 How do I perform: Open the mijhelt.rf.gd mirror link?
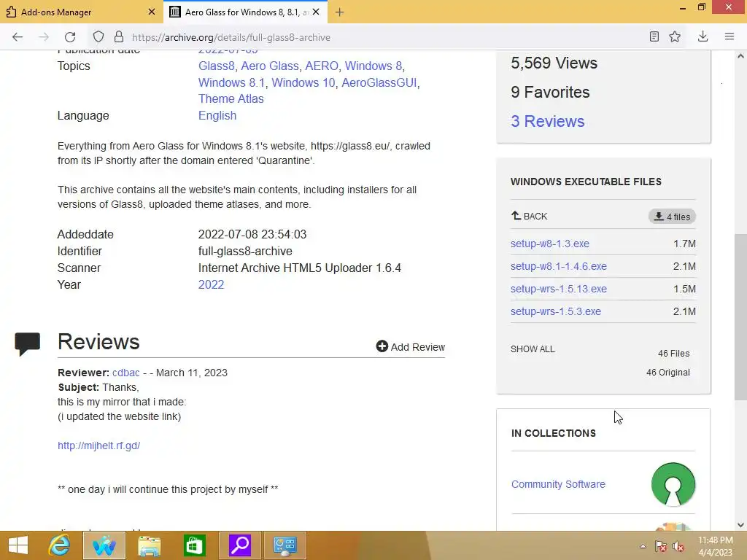(x=98, y=446)
